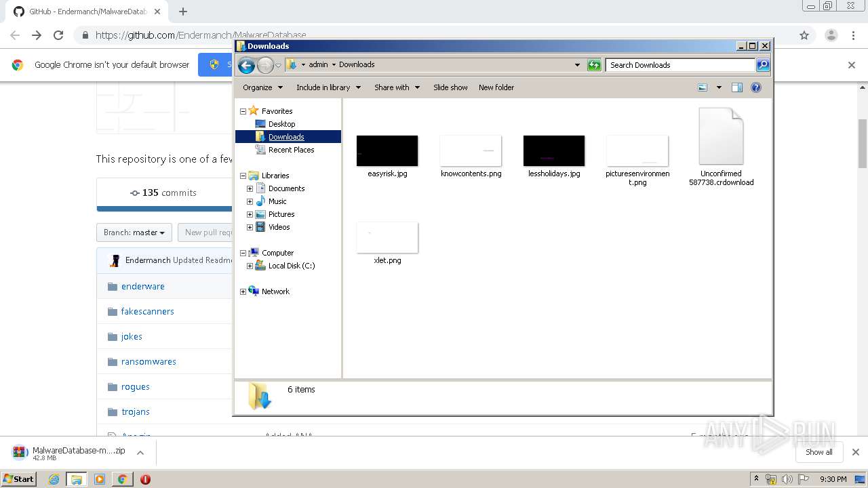Open the trojans folder link
868x488 pixels.
click(136, 411)
